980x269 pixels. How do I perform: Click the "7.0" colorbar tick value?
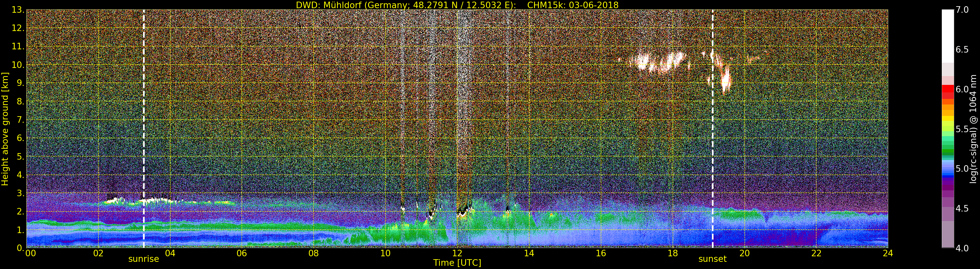[962, 10]
